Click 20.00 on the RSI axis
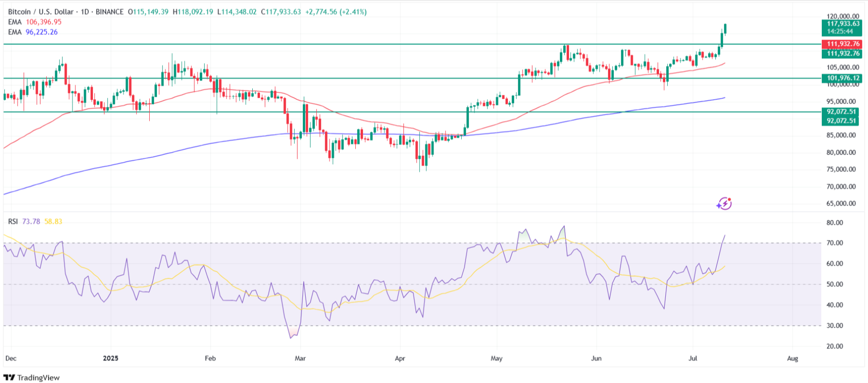The height and width of the screenshot is (383, 868). 835,346
